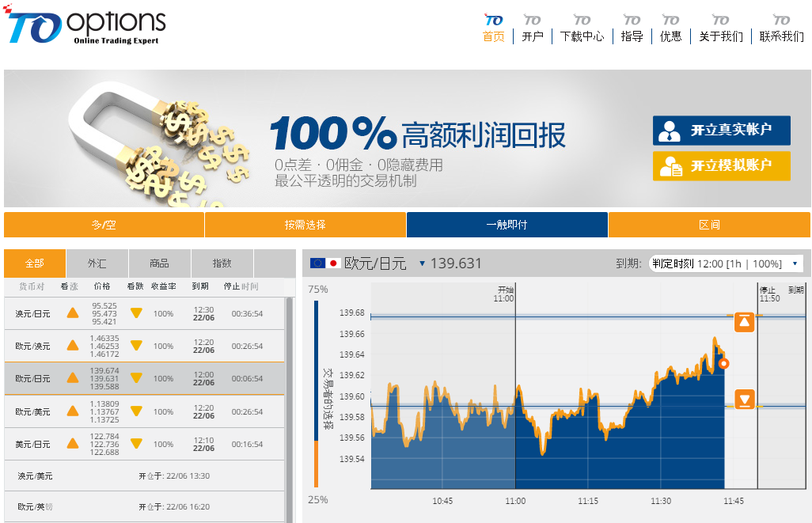Select the 欧元/澳元 currency pair
Viewport: 812px width, 523px height.
pyautogui.click(x=32, y=346)
